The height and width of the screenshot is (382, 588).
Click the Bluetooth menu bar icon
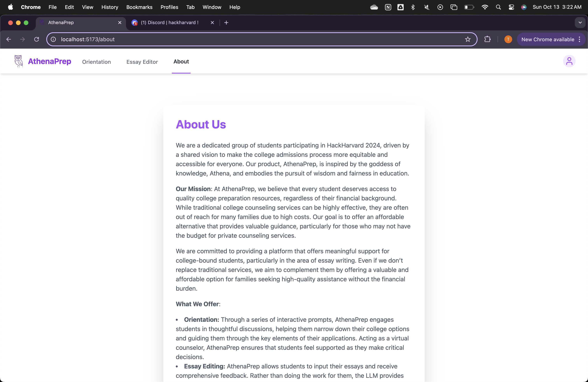point(413,7)
